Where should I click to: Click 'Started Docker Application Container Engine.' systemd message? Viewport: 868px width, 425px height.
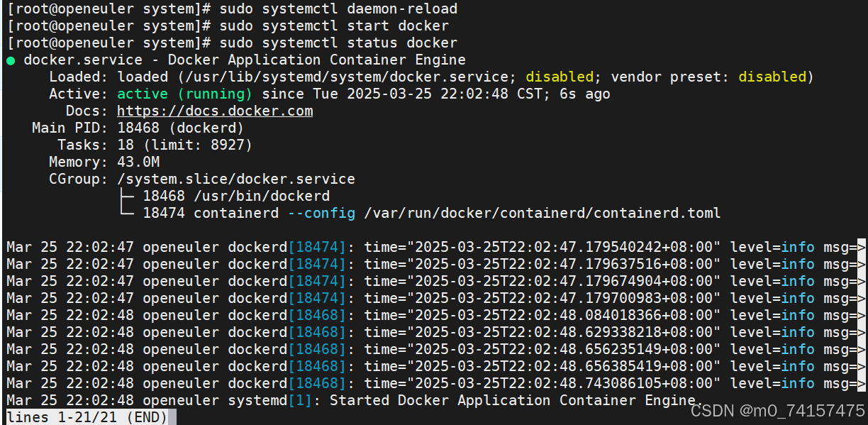(x=516, y=401)
